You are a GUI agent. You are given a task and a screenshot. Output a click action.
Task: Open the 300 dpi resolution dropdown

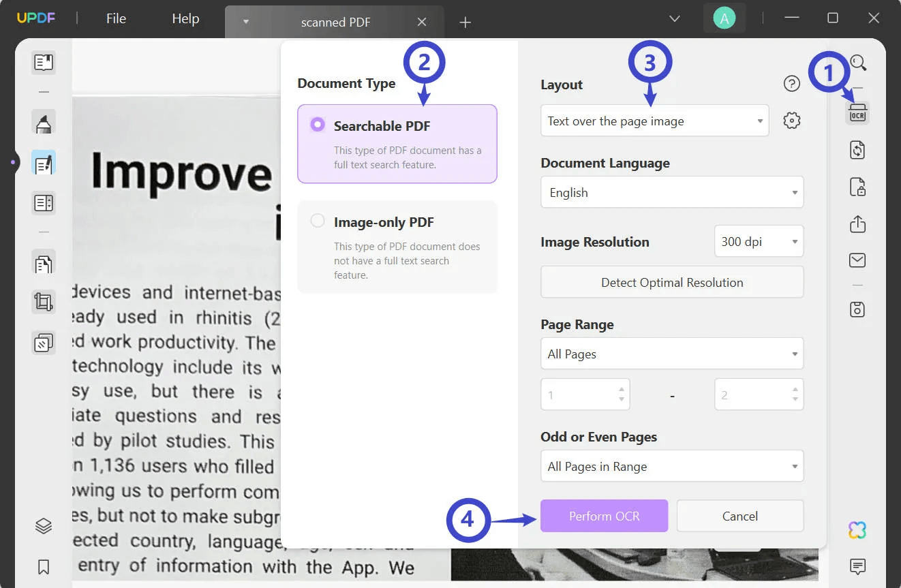pyautogui.click(x=759, y=241)
